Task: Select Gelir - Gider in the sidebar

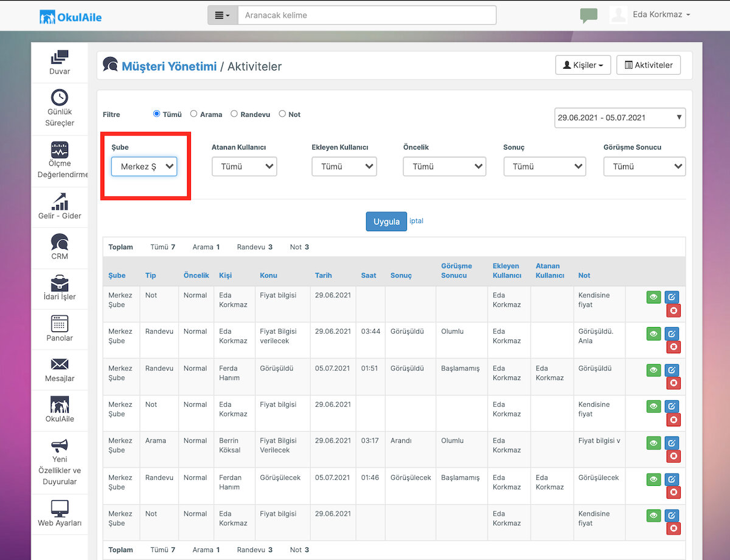Action: tap(60, 207)
